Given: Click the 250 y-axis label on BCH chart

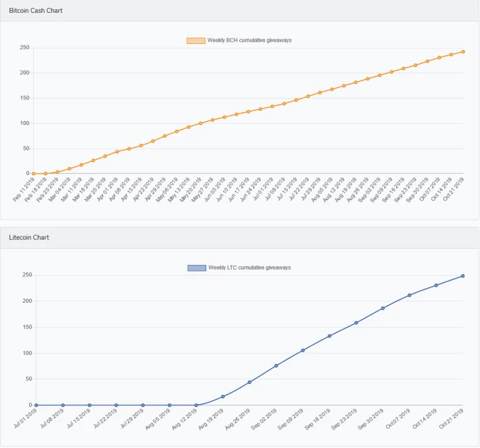Looking at the screenshot, I should coord(24,47).
